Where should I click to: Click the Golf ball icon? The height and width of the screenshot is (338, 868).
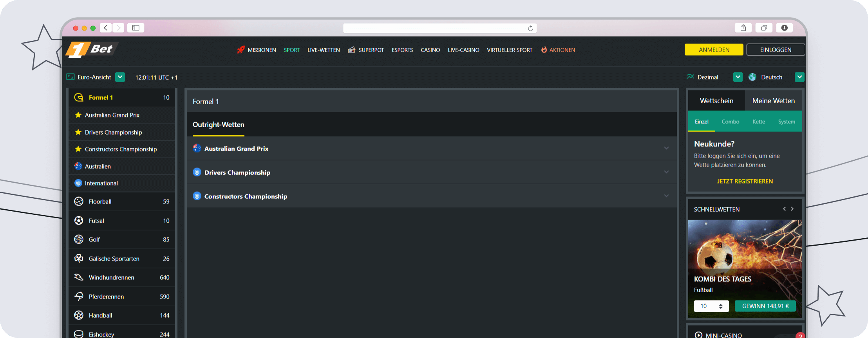(79, 239)
